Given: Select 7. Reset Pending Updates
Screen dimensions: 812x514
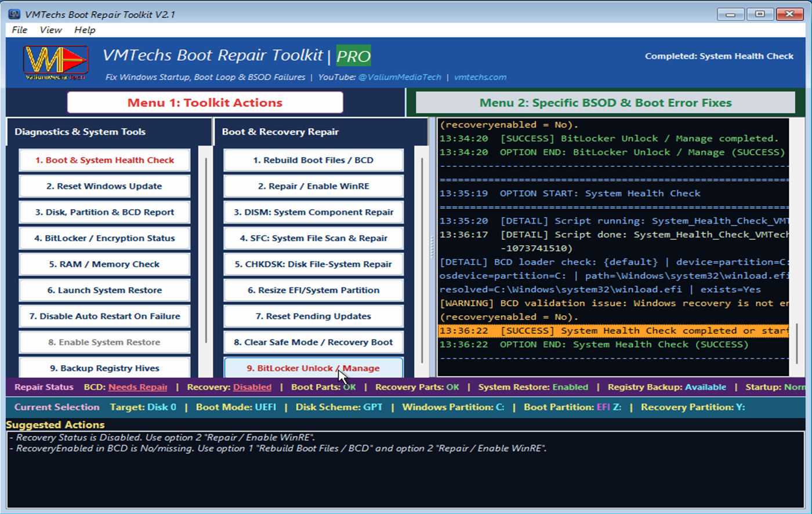Looking at the screenshot, I should click(313, 316).
